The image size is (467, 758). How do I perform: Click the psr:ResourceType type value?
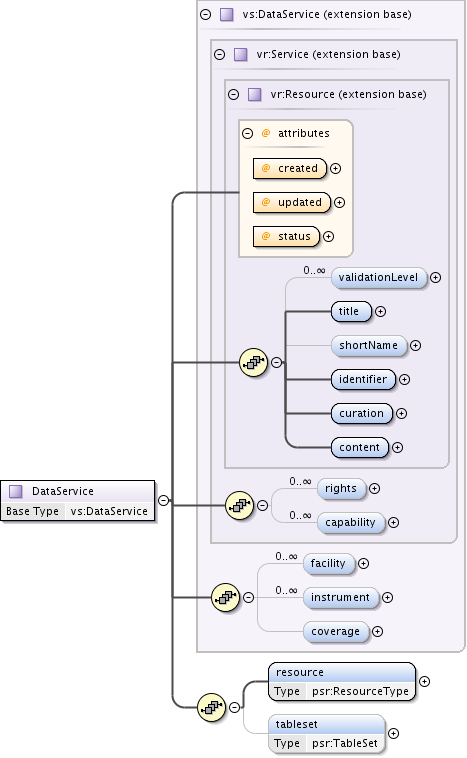coord(360,691)
